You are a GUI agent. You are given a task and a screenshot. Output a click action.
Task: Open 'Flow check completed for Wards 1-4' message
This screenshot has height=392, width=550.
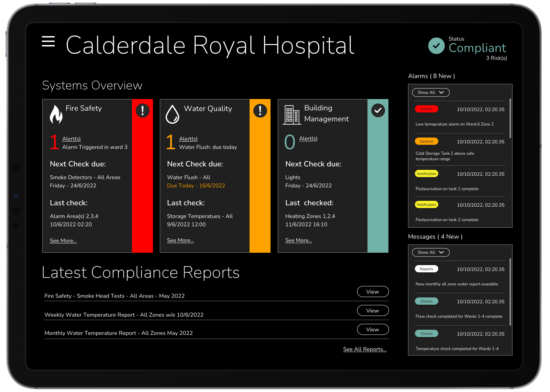pos(459,316)
